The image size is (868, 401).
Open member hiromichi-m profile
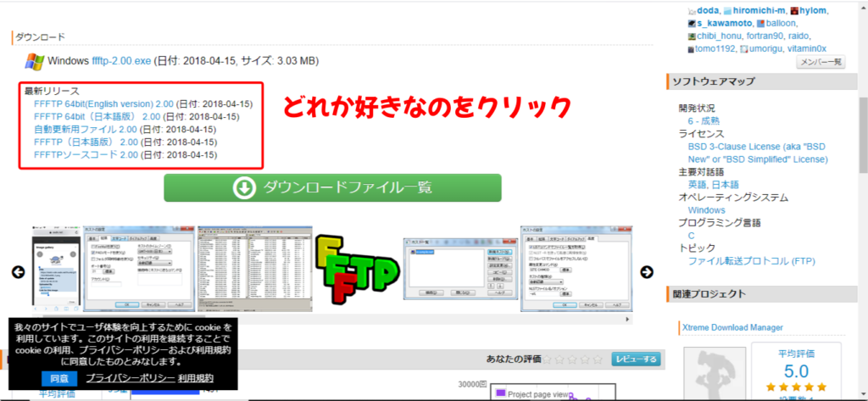point(757,10)
